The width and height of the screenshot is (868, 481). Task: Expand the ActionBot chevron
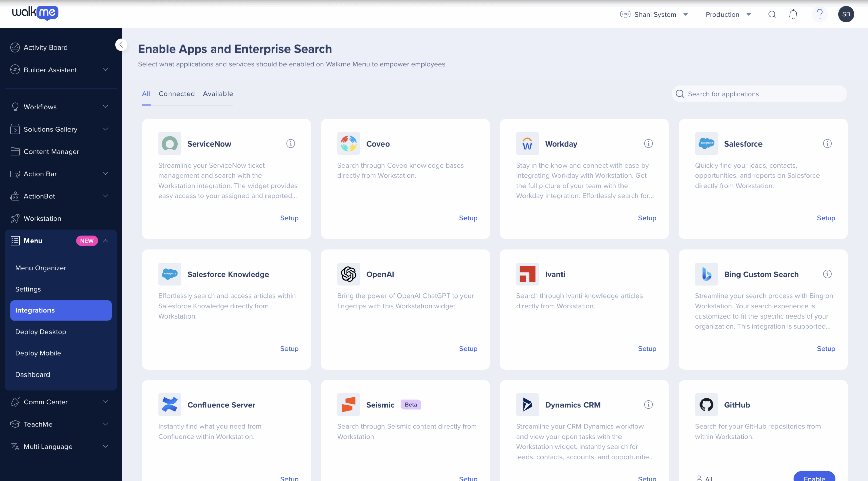105,196
